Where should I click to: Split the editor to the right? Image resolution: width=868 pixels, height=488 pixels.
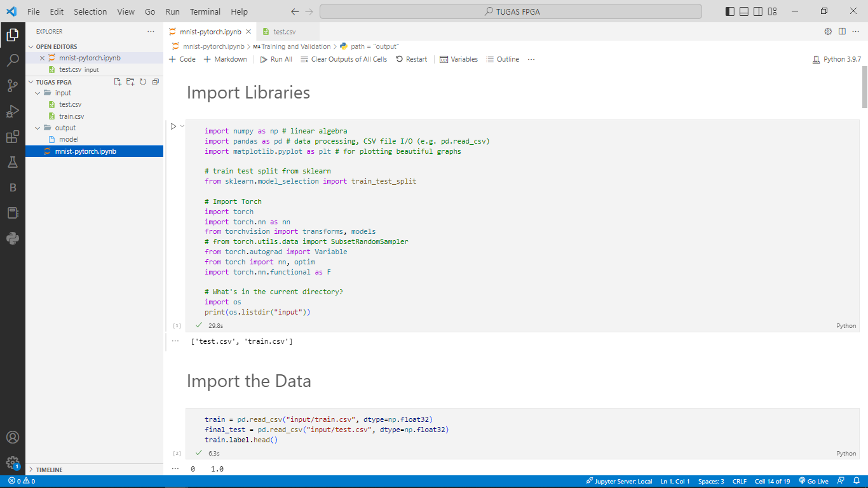pyautogui.click(x=842, y=31)
